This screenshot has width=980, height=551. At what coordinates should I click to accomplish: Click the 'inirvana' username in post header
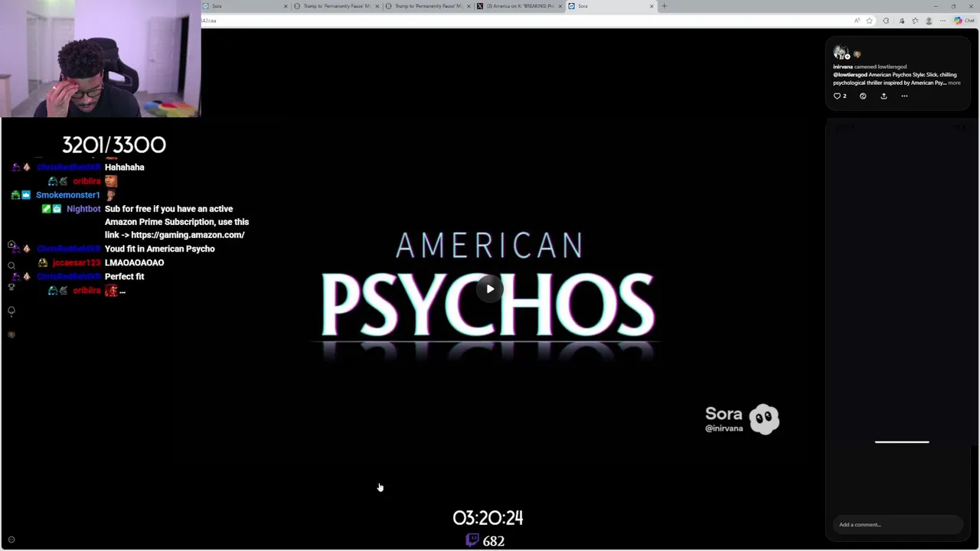coord(842,67)
